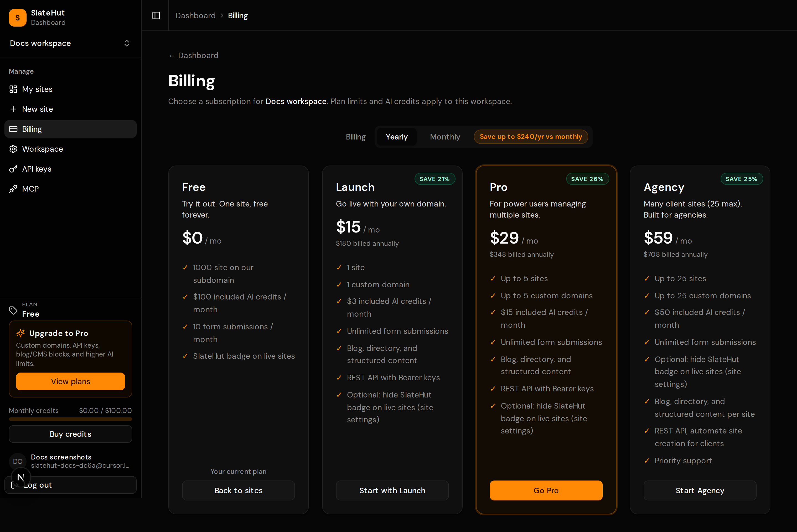Toggle the sidebar panel icon
Screen dimensions: 797x532
156,16
